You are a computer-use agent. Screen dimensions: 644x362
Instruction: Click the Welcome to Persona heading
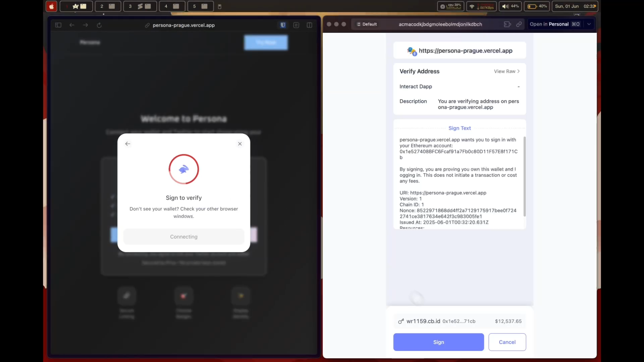click(x=184, y=119)
